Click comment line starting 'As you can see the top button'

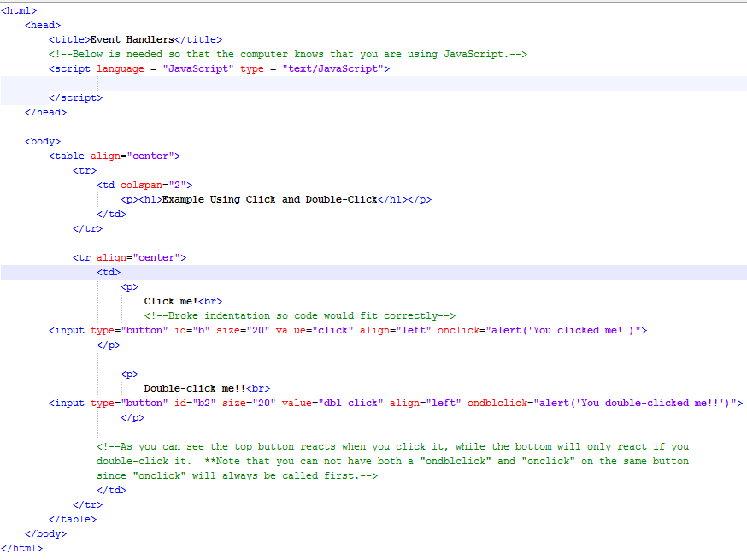(x=392, y=446)
